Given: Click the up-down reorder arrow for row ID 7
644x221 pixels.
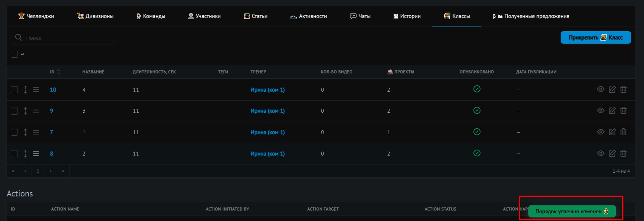Looking at the screenshot, I should pyautogui.click(x=25, y=132).
